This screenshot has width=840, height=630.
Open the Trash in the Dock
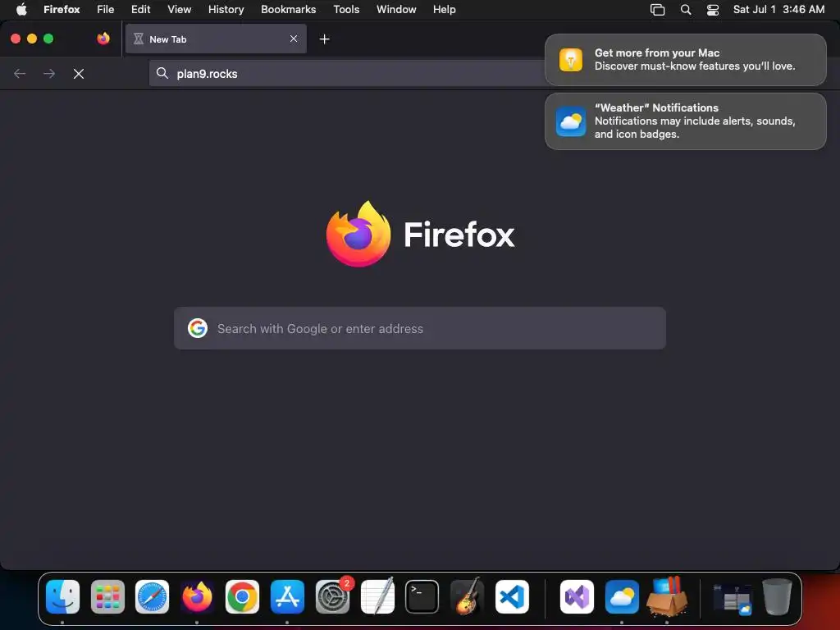[778, 596]
